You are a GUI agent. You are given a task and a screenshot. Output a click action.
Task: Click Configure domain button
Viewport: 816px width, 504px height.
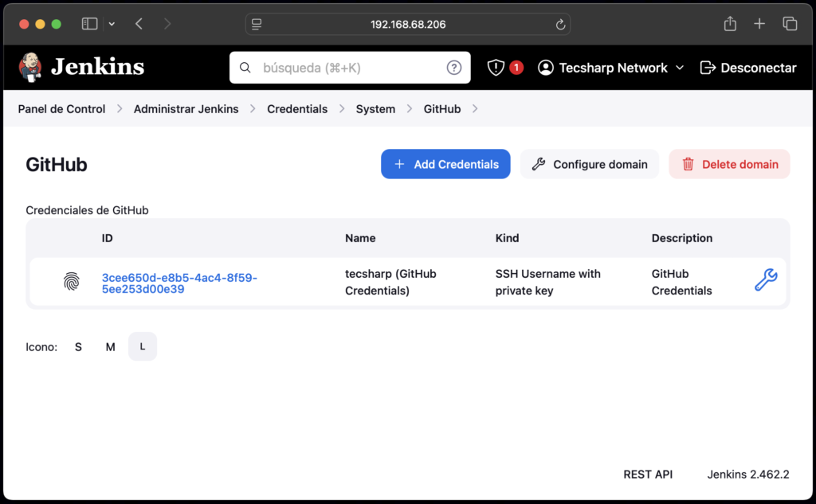(590, 164)
